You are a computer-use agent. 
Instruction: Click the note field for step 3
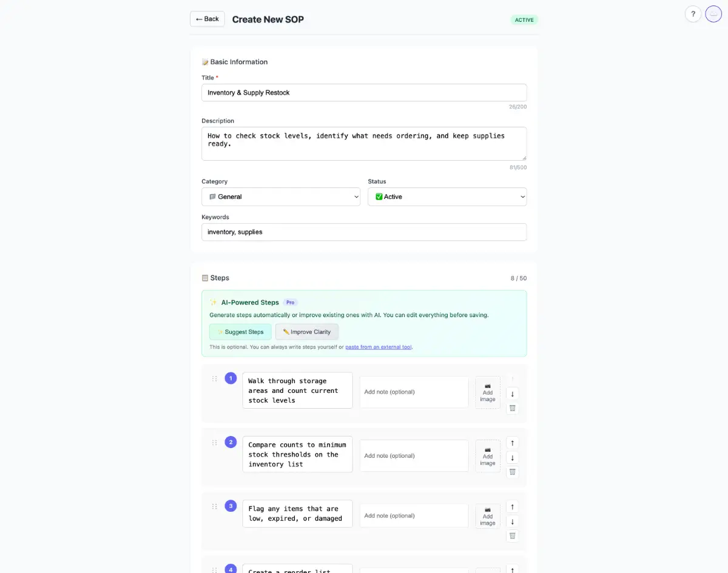414,515
